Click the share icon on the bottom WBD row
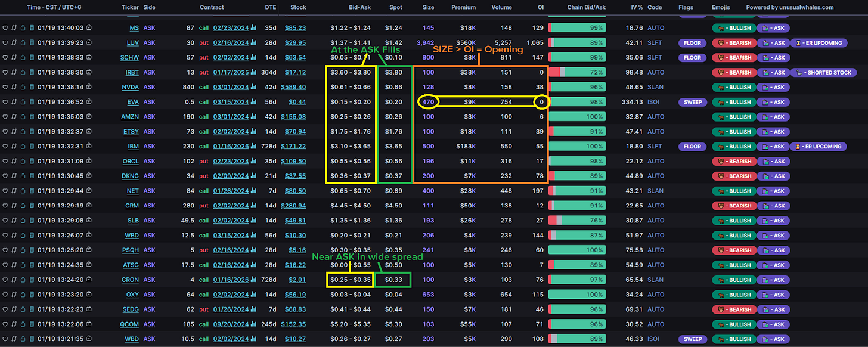The image size is (868, 347). 23,339
